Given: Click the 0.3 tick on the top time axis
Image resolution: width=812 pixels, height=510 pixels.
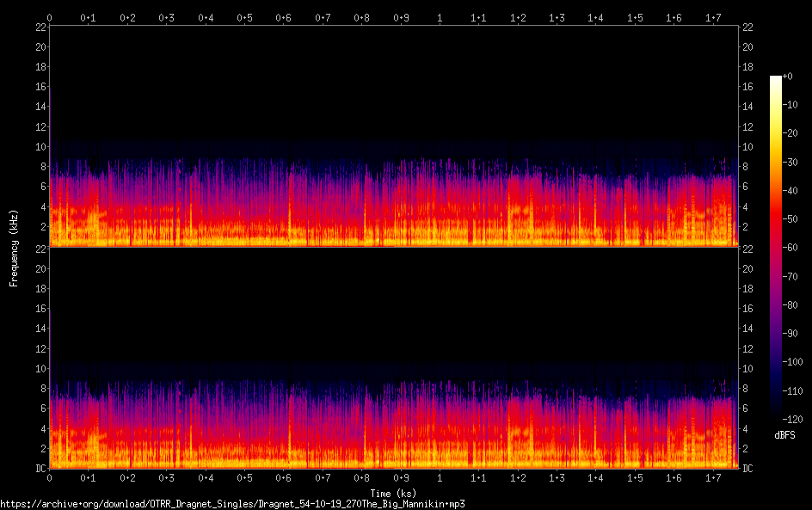Looking at the screenshot, I should tap(167, 17).
